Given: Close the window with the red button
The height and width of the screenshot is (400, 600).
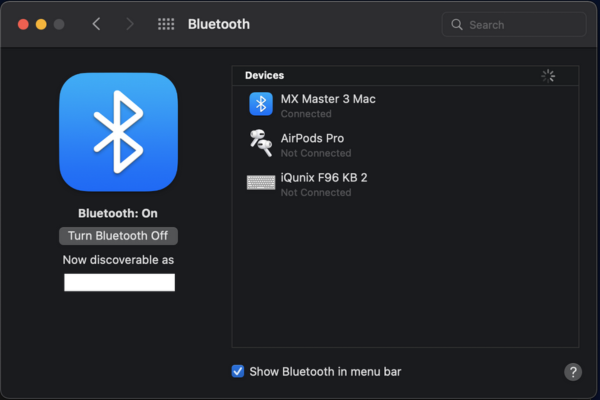Looking at the screenshot, I should click(x=23, y=24).
